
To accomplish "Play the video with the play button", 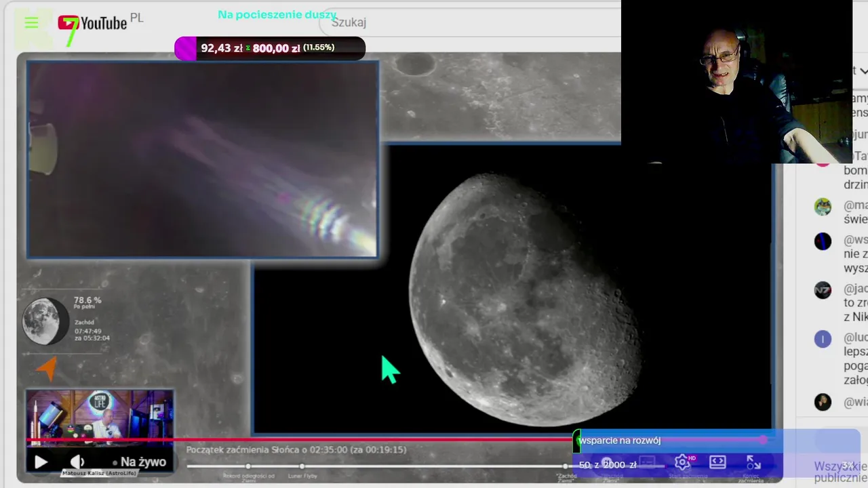I will click(x=41, y=462).
